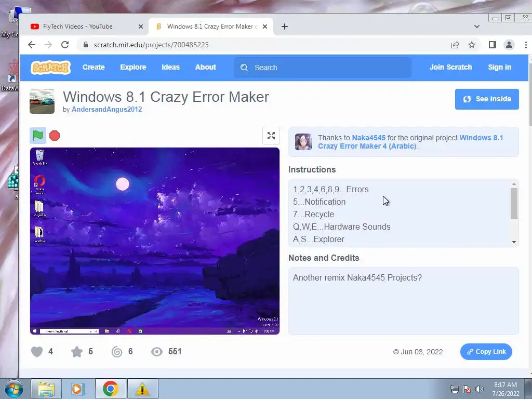The width and height of the screenshot is (532, 399).
Task: Click the Notes and Credits text box
Action: [403, 301]
